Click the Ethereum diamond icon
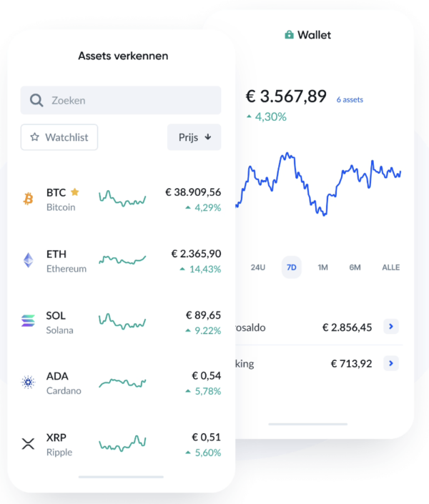Screen dimensions: 429x504 tap(28, 260)
